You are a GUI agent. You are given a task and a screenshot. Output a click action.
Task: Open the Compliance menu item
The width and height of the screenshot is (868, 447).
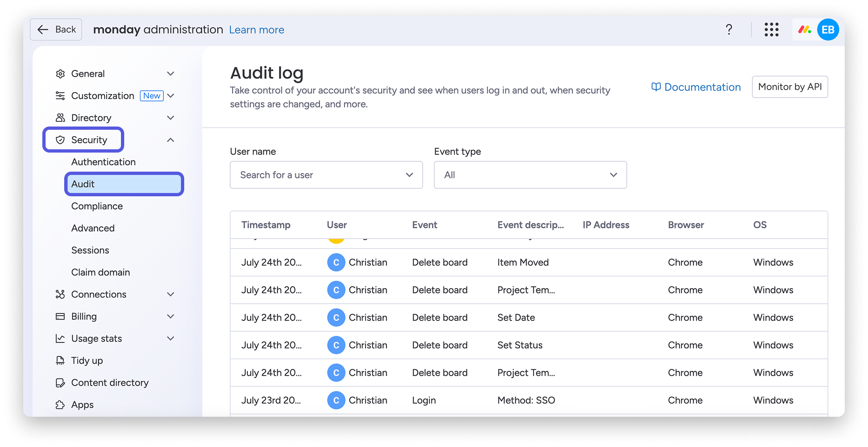point(97,206)
